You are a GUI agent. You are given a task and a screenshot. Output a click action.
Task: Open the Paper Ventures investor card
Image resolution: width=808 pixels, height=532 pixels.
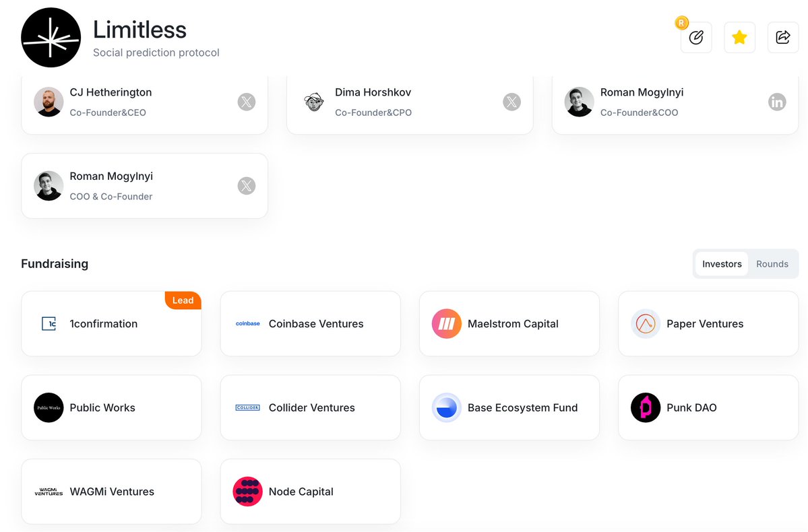pyautogui.click(x=708, y=323)
